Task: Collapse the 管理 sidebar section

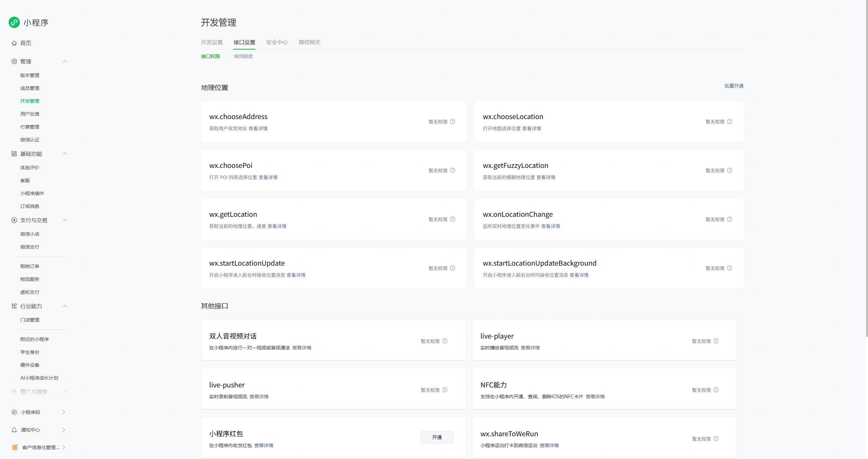Action: (65, 61)
